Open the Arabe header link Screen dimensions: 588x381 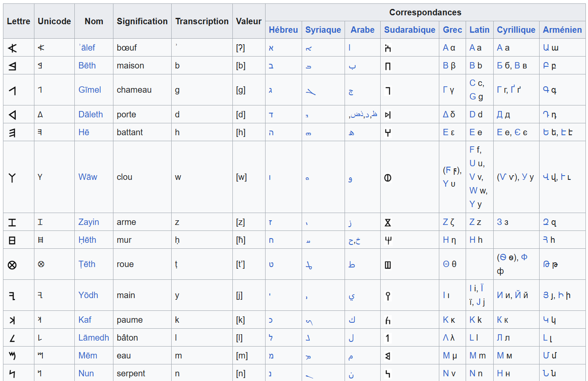(362, 30)
